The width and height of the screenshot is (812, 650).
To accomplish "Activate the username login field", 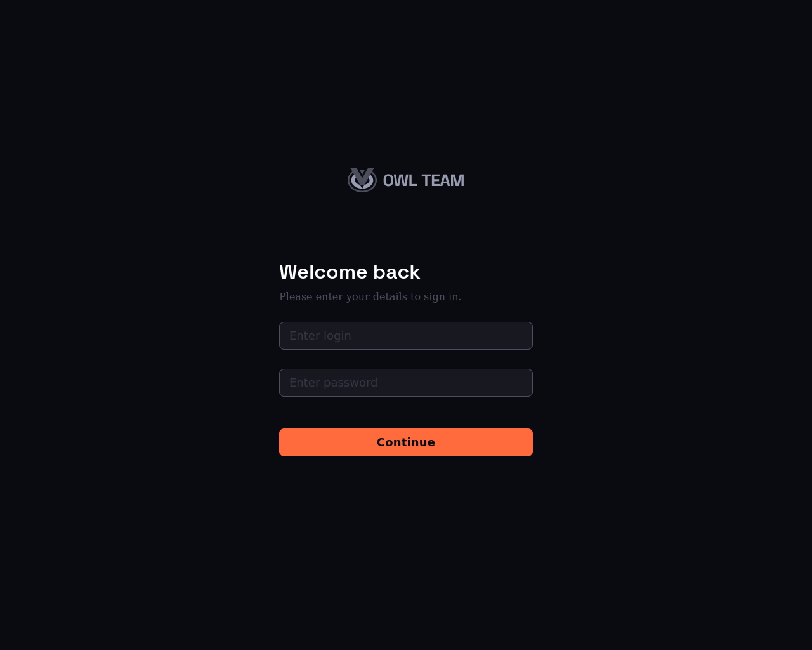I will click(406, 336).
